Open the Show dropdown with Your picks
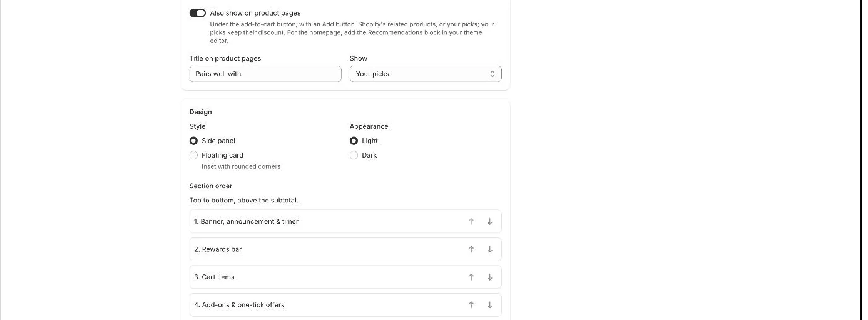This screenshot has height=320, width=868. click(x=426, y=74)
